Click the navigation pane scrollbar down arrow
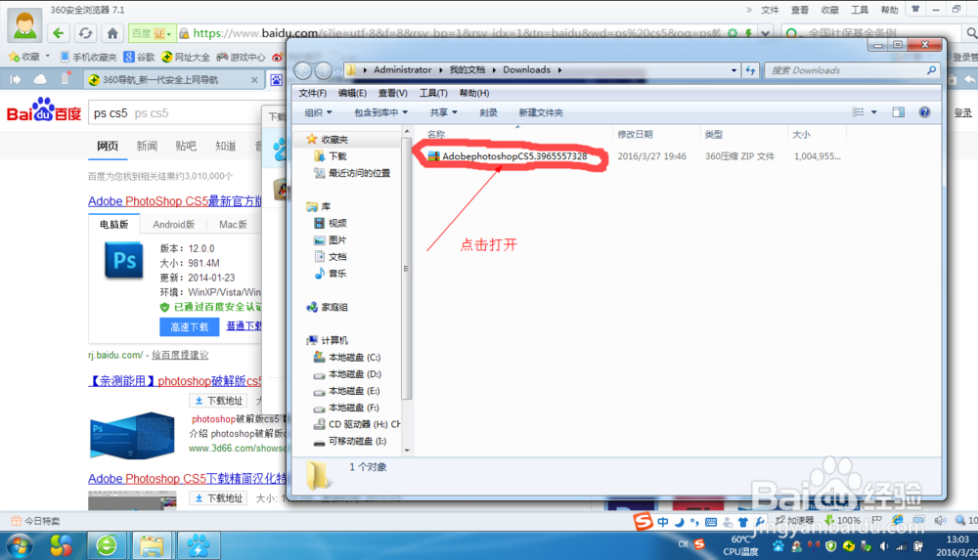Image resolution: width=978 pixels, height=560 pixels. (407, 450)
